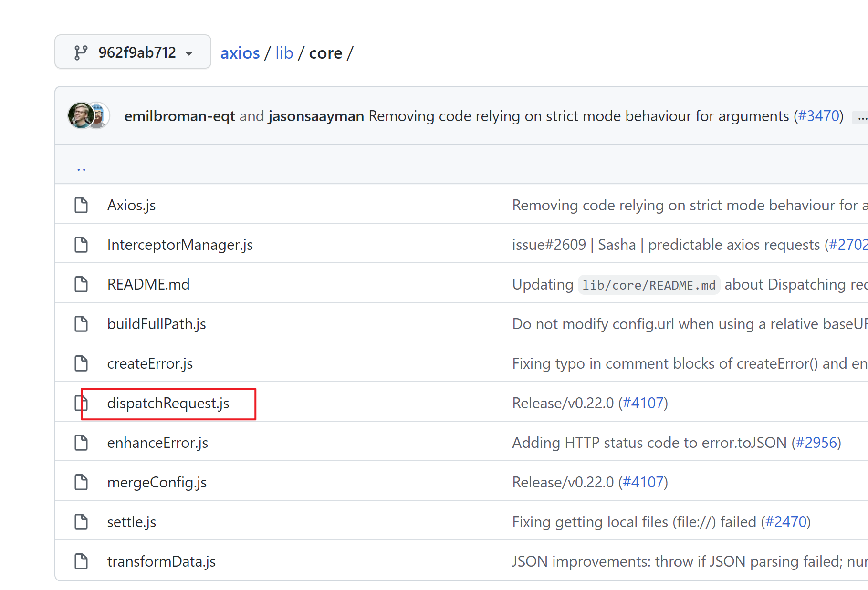Open #4107 link in mergeConfig.js row
The width and height of the screenshot is (868, 590).
click(643, 482)
